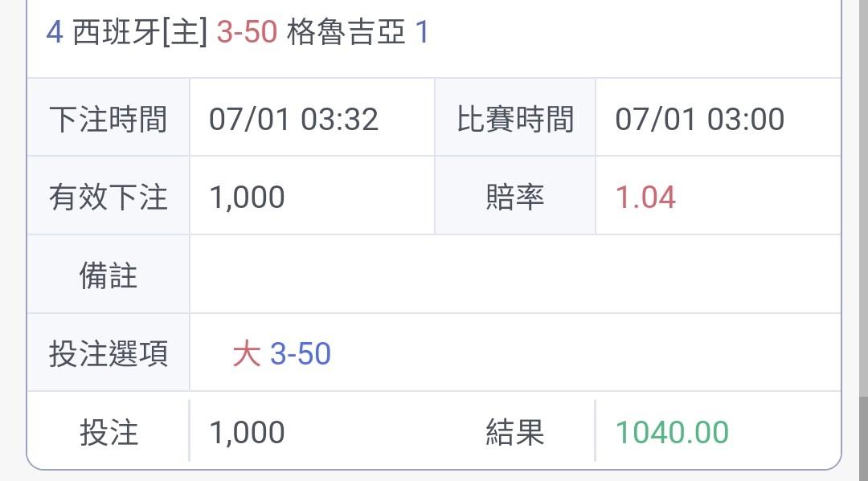Click the 1,000 value beside 有效下注

point(247,197)
